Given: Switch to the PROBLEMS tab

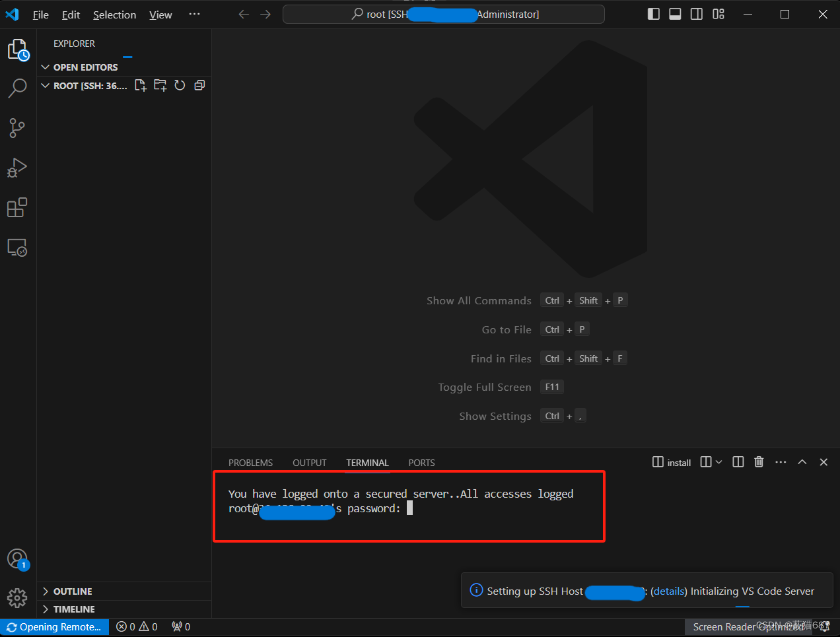Looking at the screenshot, I should (250, 463).
